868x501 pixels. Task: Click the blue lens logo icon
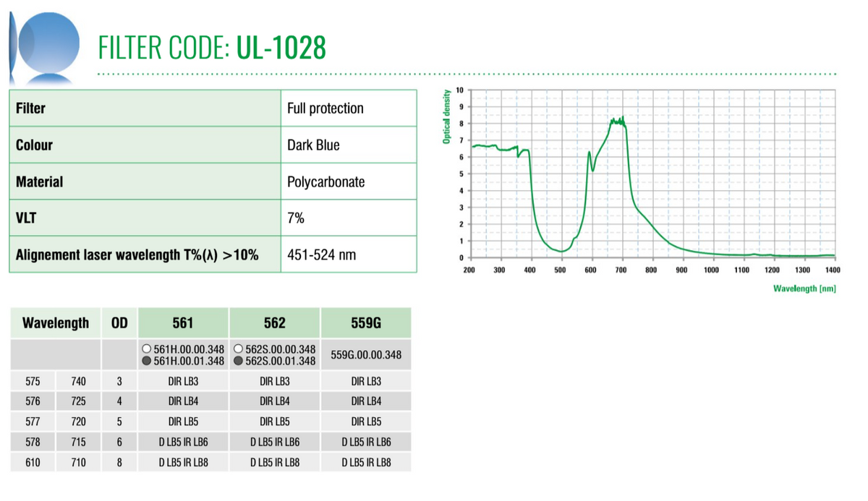43,47
